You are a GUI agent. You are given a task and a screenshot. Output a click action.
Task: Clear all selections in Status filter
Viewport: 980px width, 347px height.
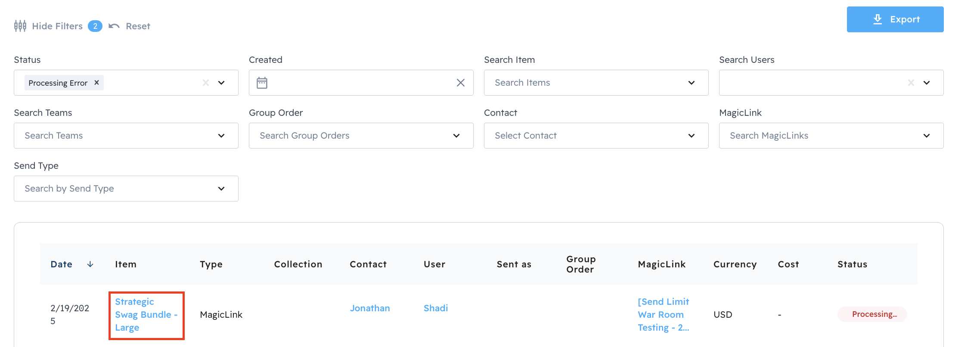coord(206,83)
